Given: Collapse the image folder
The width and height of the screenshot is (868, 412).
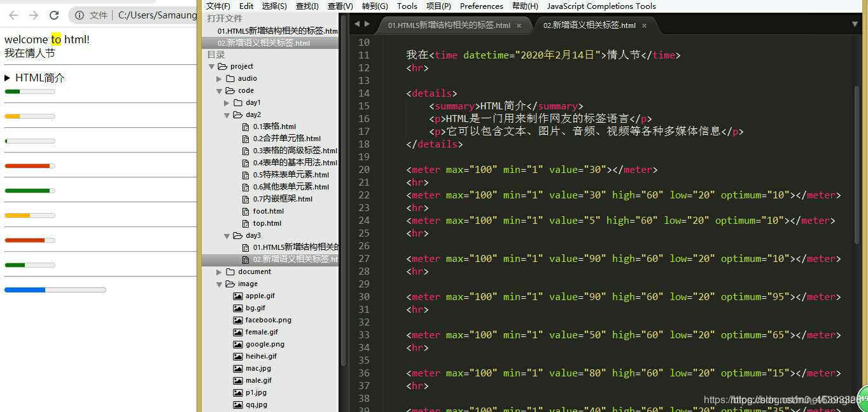Looking at the screenshot, I should [x=220, y=284].
